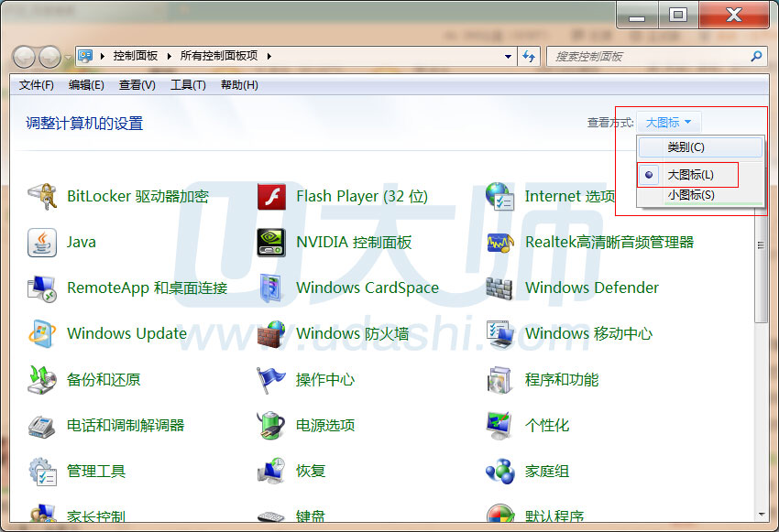This screenshot has height=532, width=779.
Task: Click the Windows Update icon
Action: [x=42, y=333]
